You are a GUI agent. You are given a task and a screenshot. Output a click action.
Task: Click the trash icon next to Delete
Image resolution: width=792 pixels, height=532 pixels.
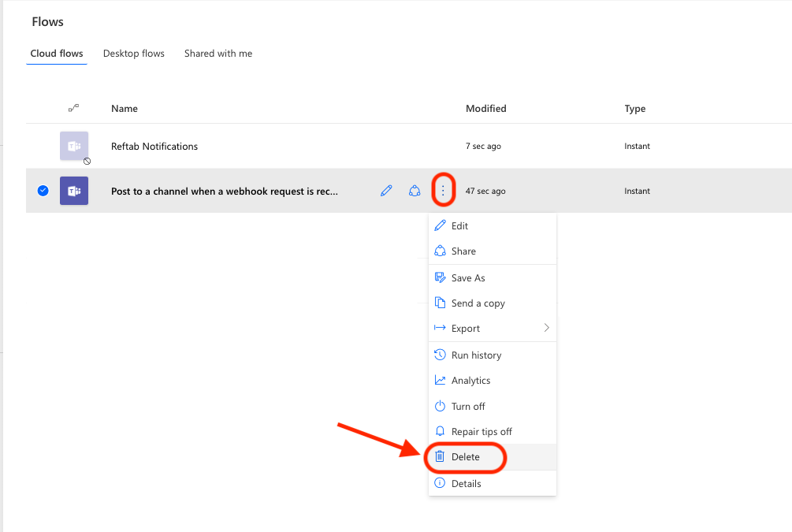(x=441, y=456)
